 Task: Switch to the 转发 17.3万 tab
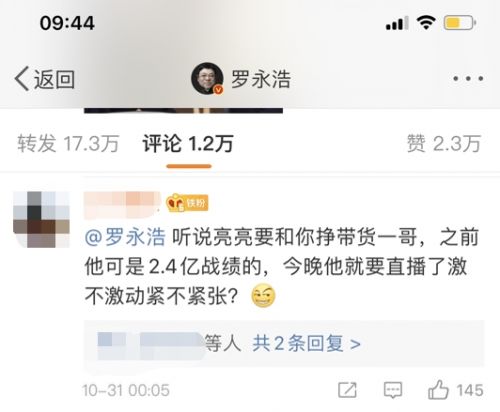point(68,144)
